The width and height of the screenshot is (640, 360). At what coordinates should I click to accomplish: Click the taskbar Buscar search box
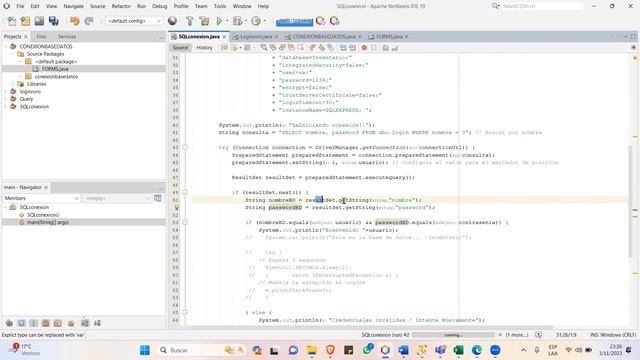coord(202,350)
